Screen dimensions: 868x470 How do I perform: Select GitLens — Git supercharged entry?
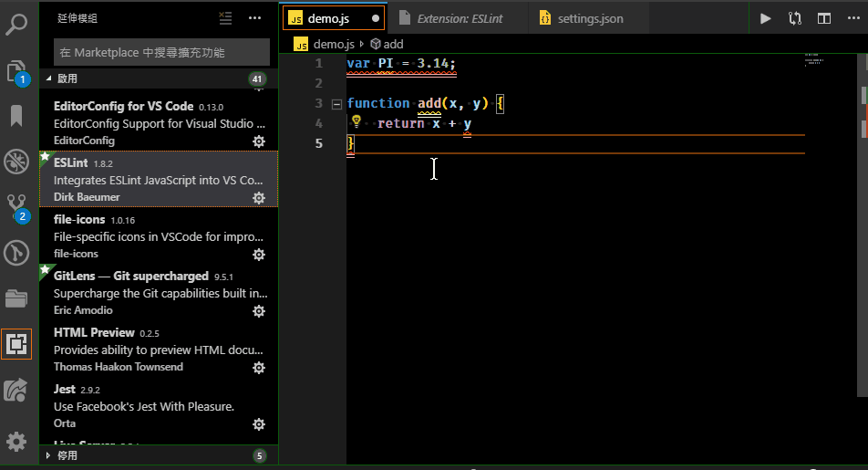[x=159, y=292]
